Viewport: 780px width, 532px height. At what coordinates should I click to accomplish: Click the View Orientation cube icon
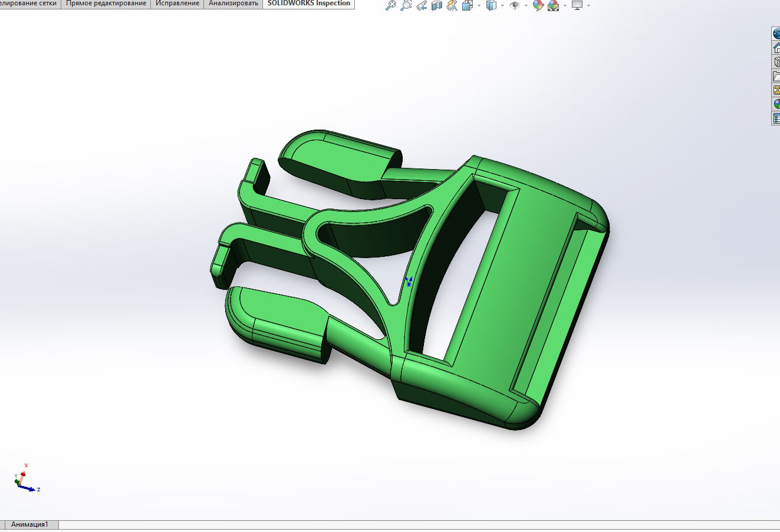coord(468,5)
